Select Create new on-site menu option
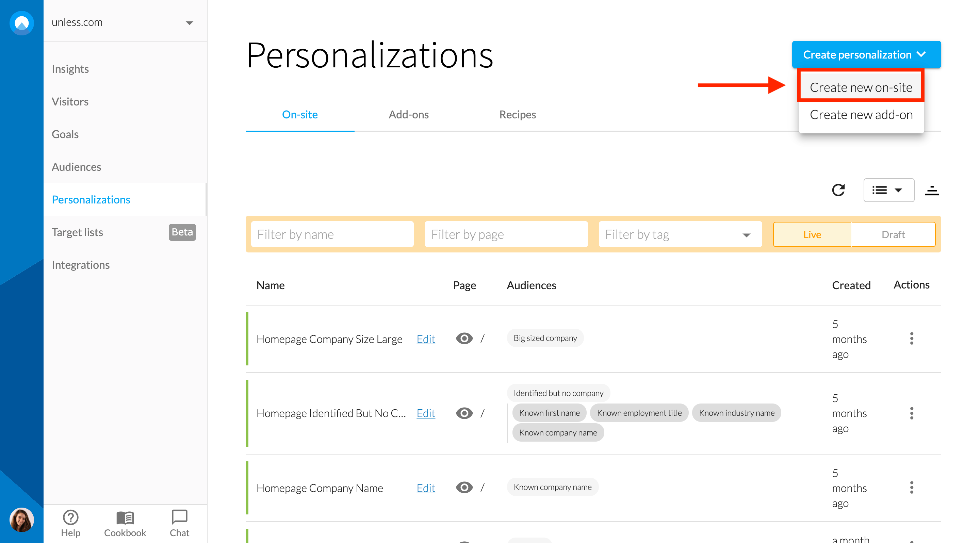The width and height of the screenshot is (980, 543). click(x=861, y=87)
